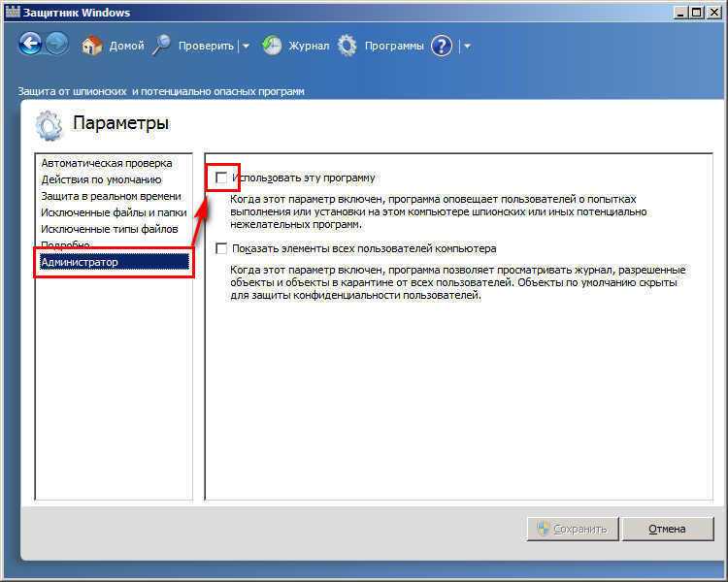
Task: Click the Сохранить button
Action: point(573,529)
